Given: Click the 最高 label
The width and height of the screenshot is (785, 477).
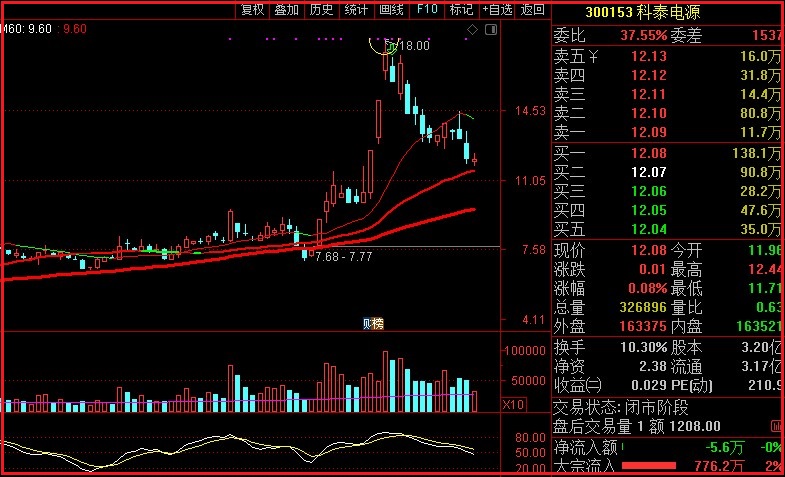Looking at the screenshot, I should 686,269.
